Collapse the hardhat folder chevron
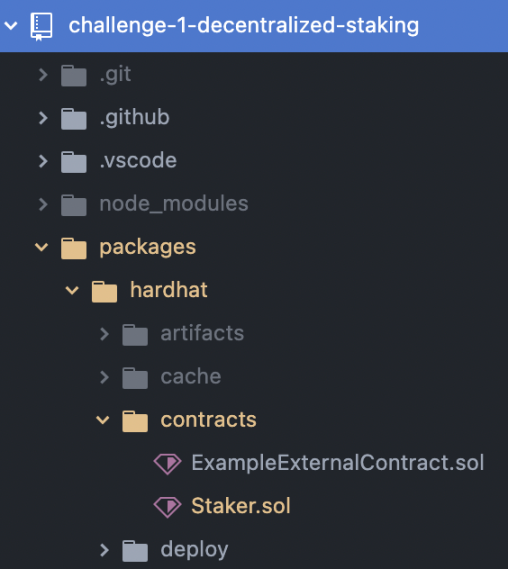The width and height of the screenshot is (508, 569). [72, 290]
